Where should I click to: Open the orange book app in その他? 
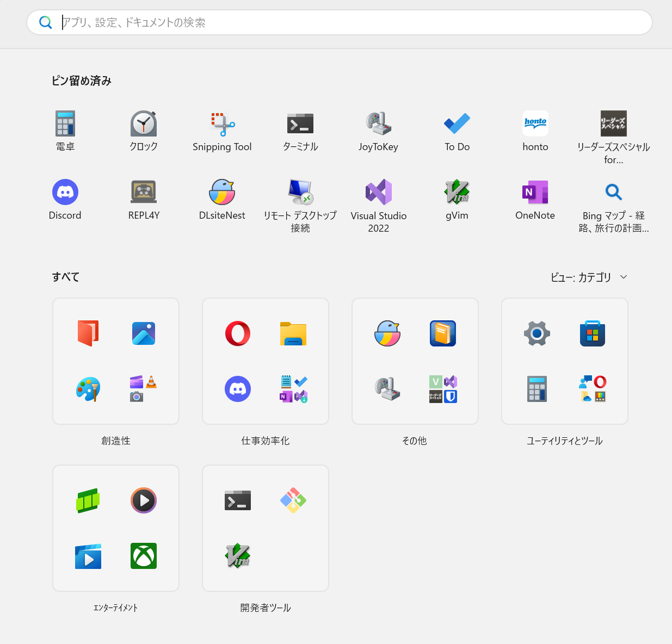coord(443,333)
